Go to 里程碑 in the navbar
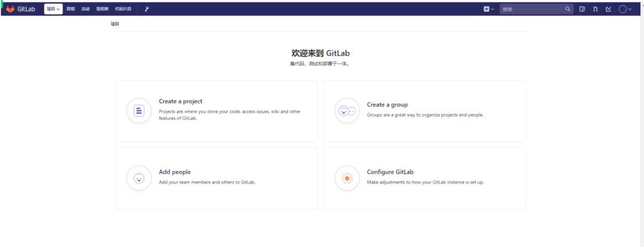The width and height of the screenshot is (644, 247). [x=103, y=9]
